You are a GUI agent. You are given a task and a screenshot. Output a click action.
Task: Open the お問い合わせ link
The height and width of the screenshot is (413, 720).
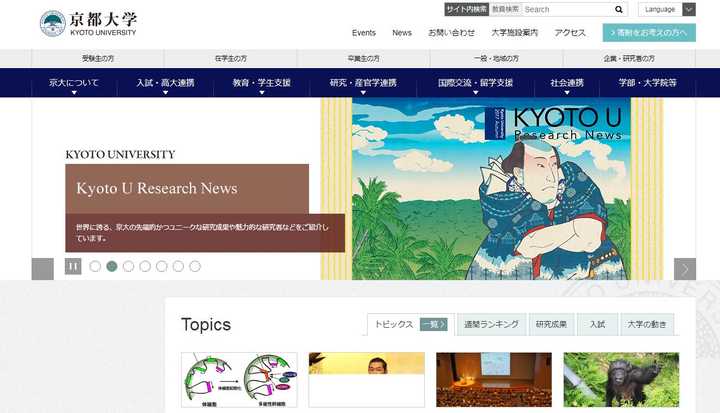451,33
